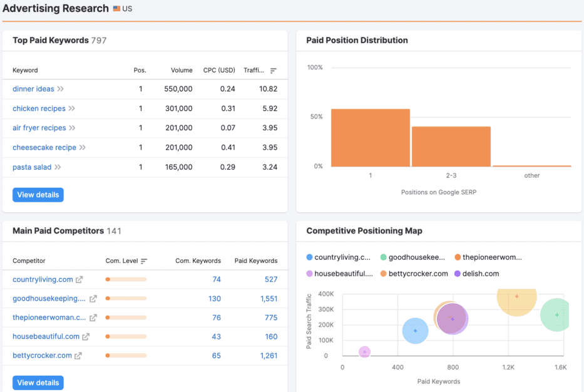Viewport: 584px width, 392px height.
Task: Toggle countryliving legend dot in positioning map
Action: coord(309,257)
